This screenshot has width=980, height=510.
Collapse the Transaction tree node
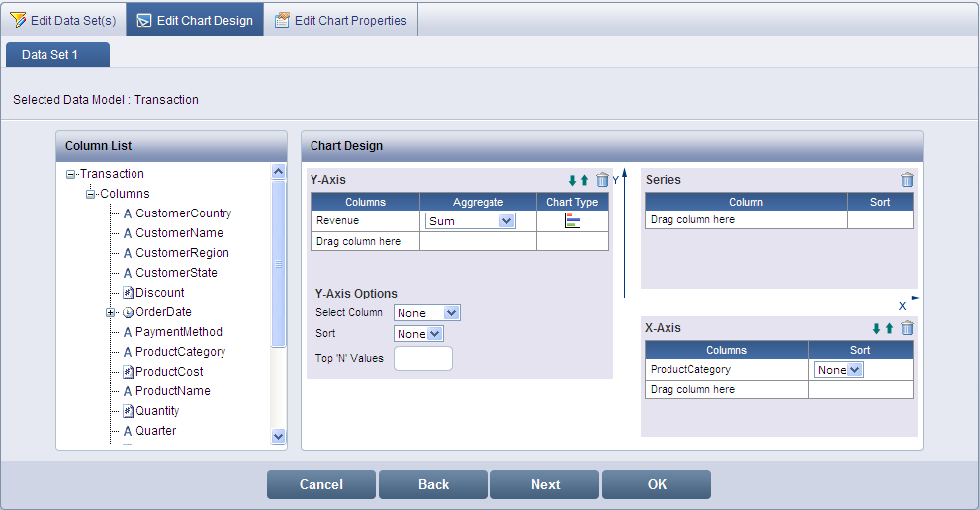[x=71, y=174]
